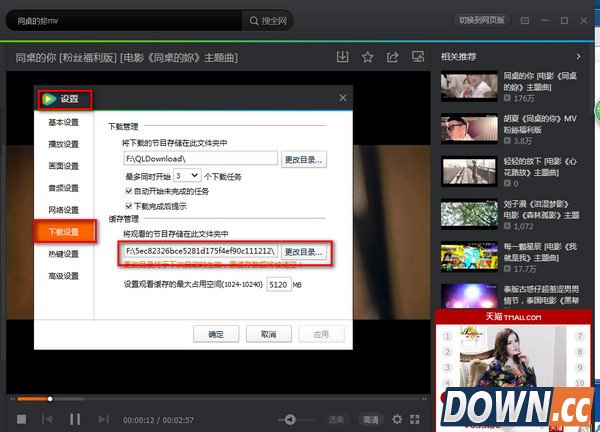The width and height of the screenshot is (600, 432).
Task: Click the 高清 quality selector
Action: pos(370,420)
